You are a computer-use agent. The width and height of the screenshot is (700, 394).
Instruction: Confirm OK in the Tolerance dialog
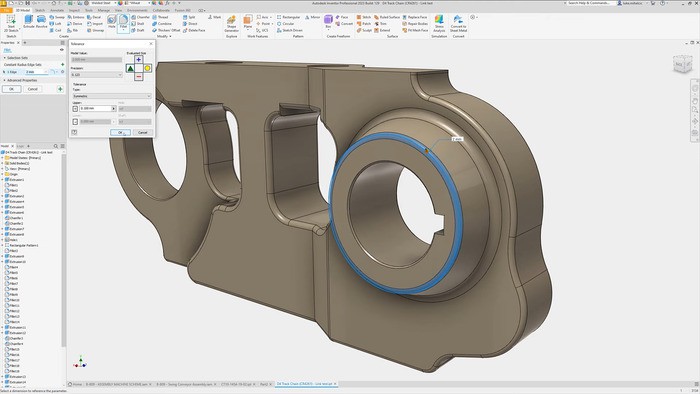pyautogui.click(x=120, y=133)
